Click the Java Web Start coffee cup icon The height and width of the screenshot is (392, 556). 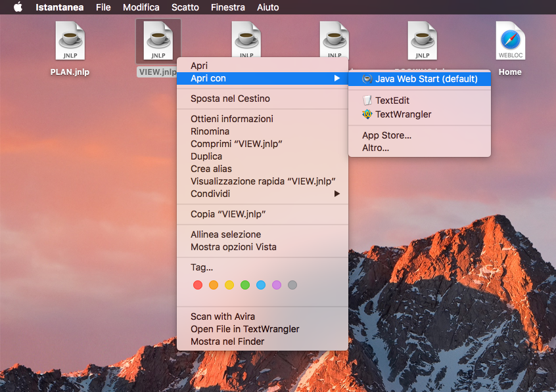(x=367, y=79)
